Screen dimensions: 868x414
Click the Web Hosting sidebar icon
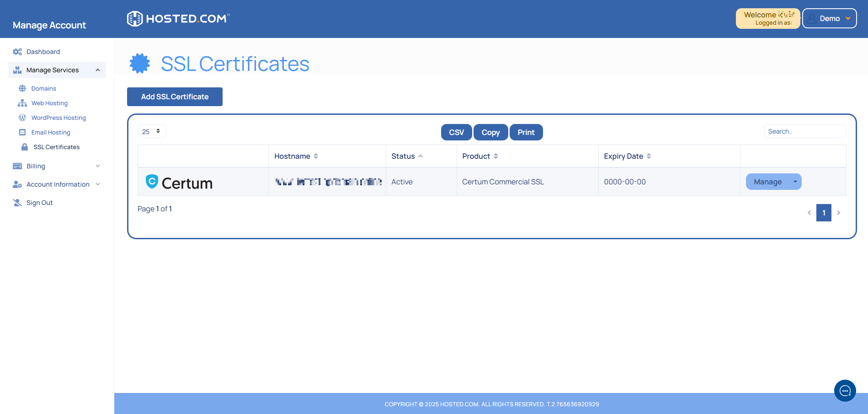point(22,103)
